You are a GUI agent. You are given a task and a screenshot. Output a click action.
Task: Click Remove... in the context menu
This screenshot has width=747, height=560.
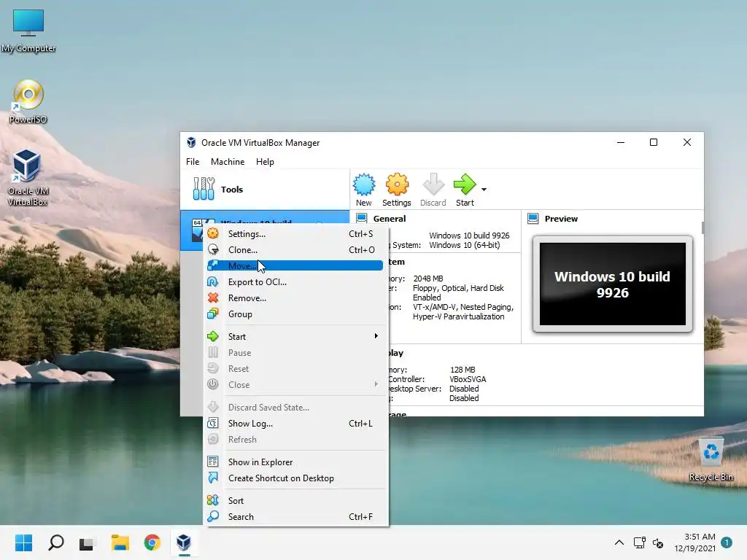pyautogui.click(x=295, y=298)
